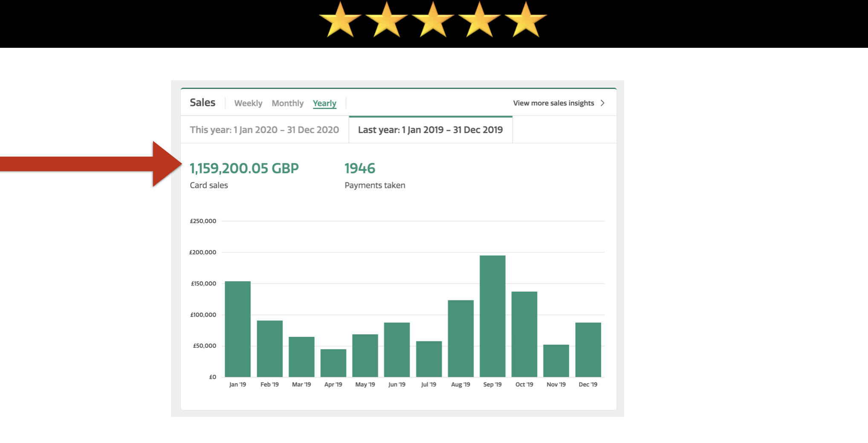868x443 pixels.
Task: Open the This year 2020 date range tab
Action: (x=264, y=130)
